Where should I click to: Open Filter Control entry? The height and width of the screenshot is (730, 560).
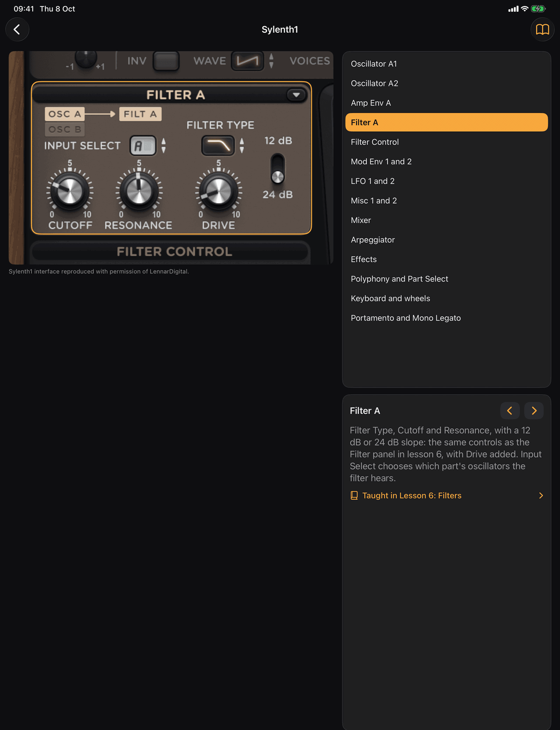[x=446, y=142]
